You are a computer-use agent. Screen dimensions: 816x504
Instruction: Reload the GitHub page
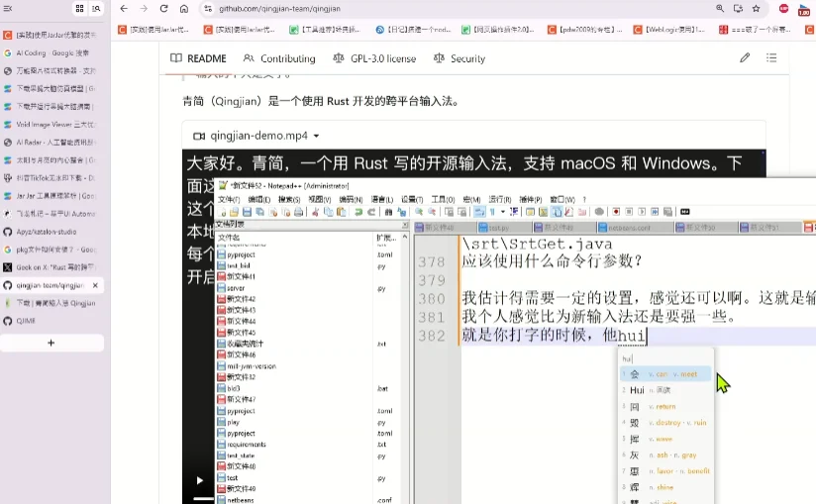tap(163, 8)
